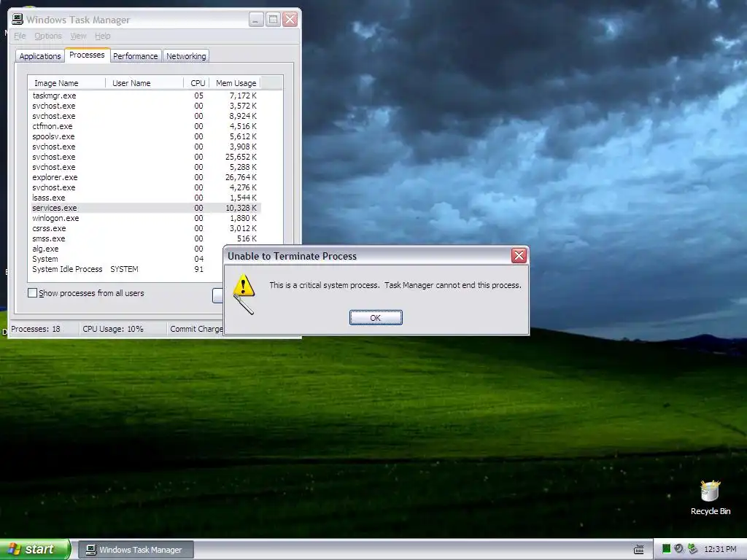
Task: Click the 4,516 K memory value
Action: click(243, 126)
